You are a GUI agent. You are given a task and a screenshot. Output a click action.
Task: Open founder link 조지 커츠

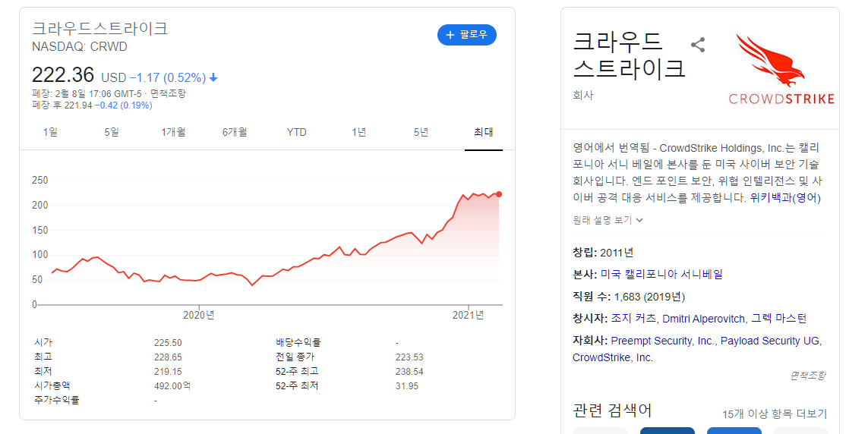pos(633,319)
